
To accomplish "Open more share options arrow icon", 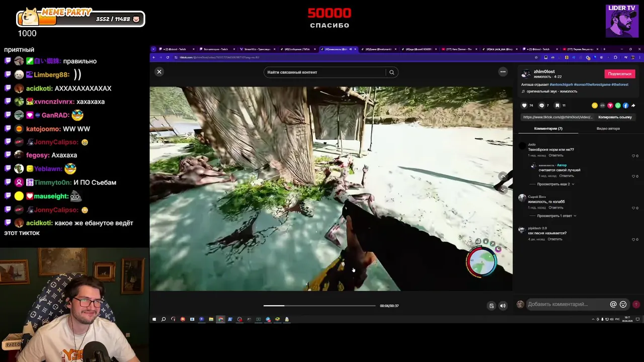I will [x=633, y=106].
